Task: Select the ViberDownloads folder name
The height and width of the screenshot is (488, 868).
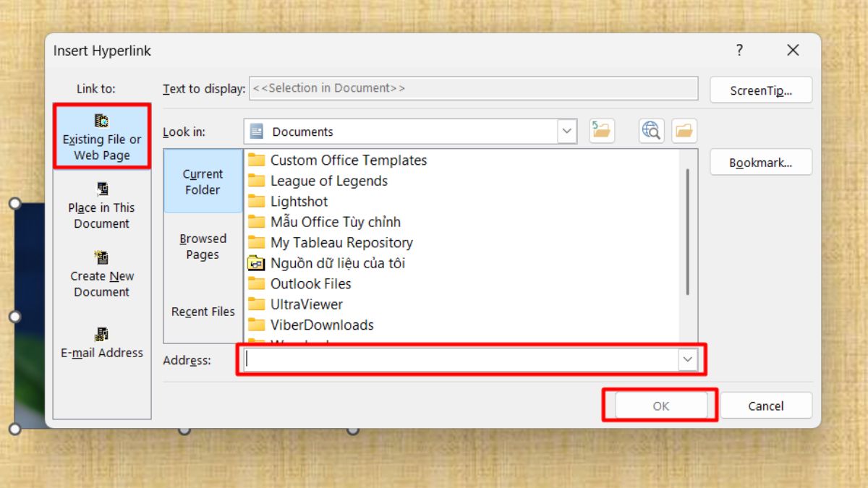Action: point(322,325)
